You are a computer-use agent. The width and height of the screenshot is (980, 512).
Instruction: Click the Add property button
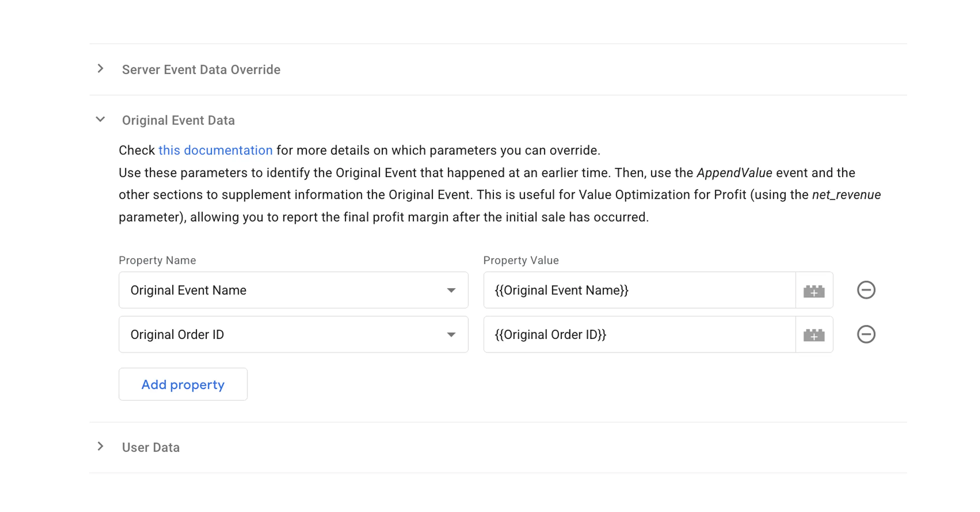point(183,384)
